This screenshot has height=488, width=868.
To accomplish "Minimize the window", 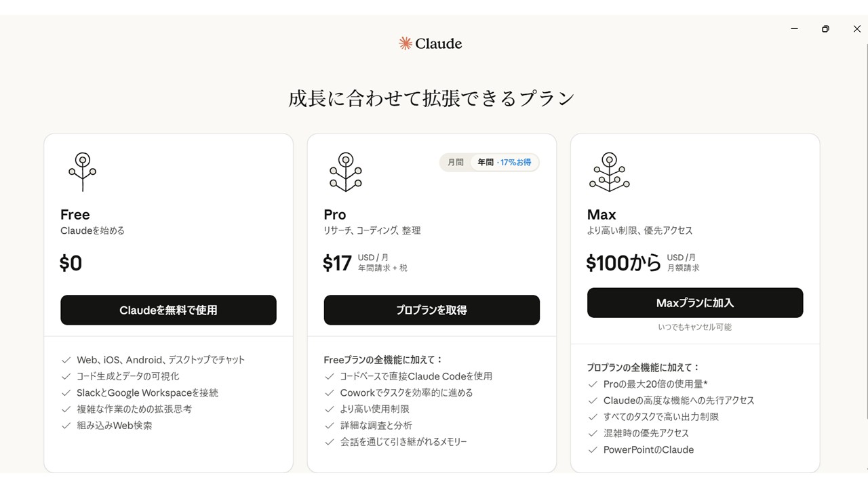I will (x=794, y=29).
